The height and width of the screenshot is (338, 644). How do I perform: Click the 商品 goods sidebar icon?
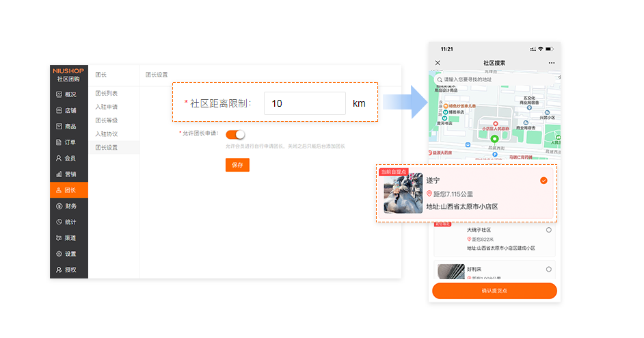[59, 126]
